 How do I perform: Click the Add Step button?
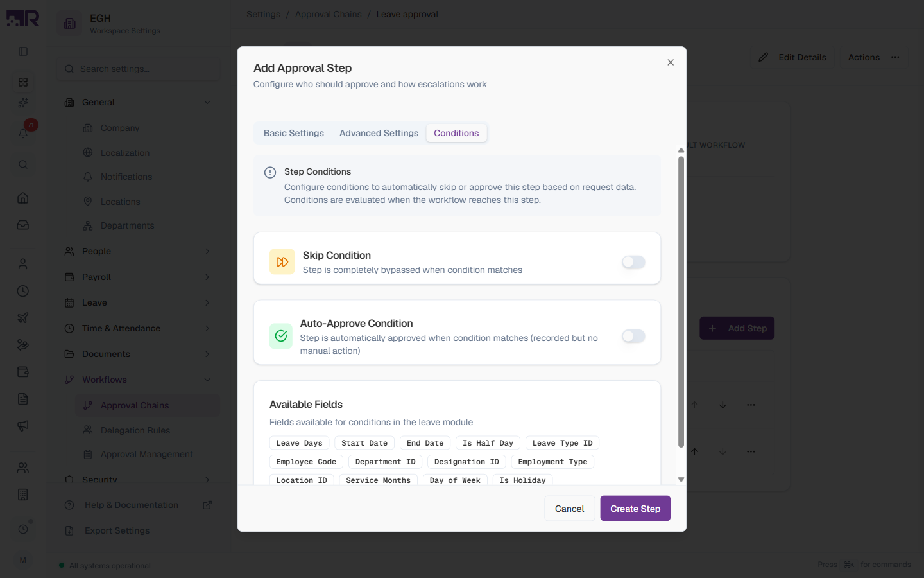coord(737,328)
